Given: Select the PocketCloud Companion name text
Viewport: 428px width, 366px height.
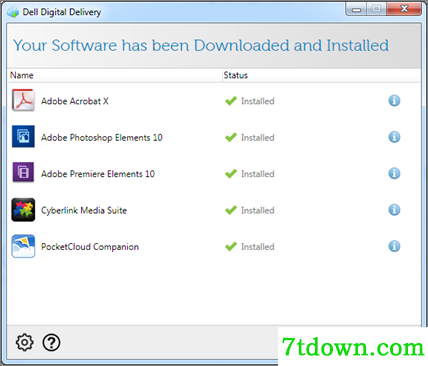Looking at the screenshot, I should [90, 247].
